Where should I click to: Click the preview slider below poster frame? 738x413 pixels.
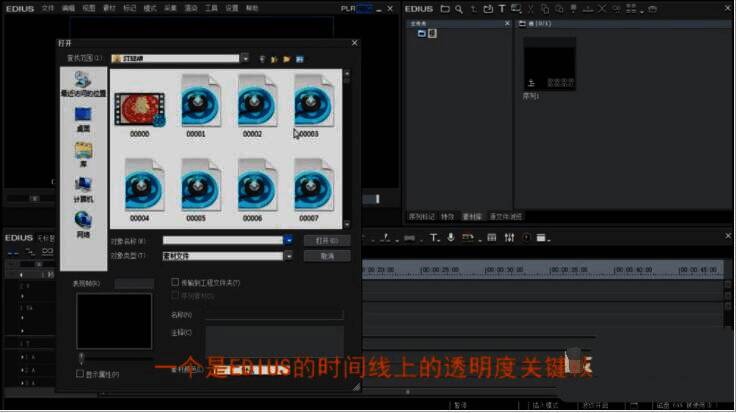[x=81, y=357]
